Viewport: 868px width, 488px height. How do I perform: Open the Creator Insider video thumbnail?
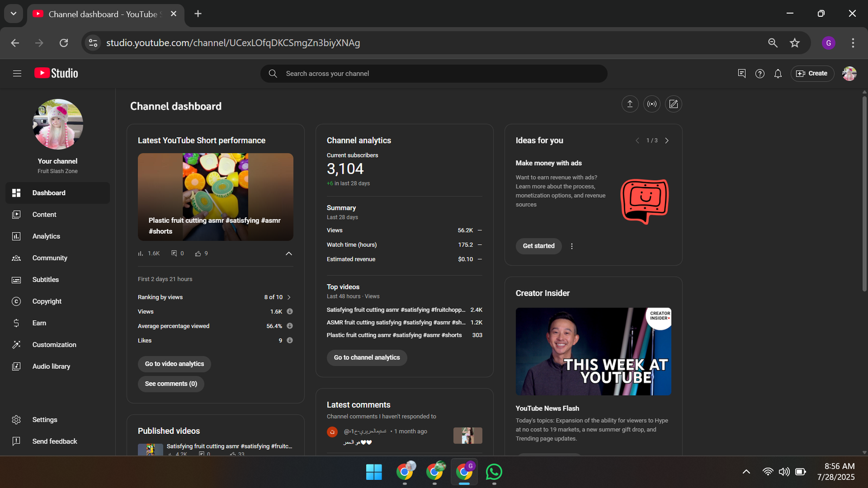[x=593, y=351]
